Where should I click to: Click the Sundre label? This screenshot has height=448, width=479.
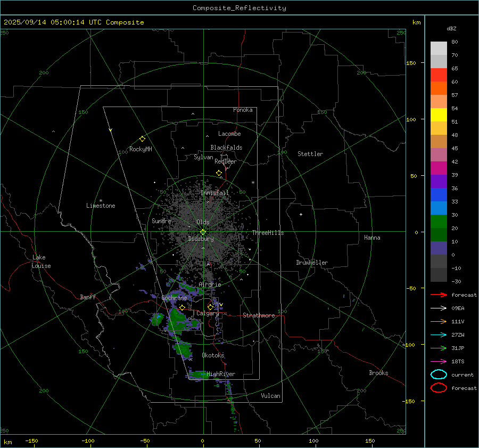(161, 221)
